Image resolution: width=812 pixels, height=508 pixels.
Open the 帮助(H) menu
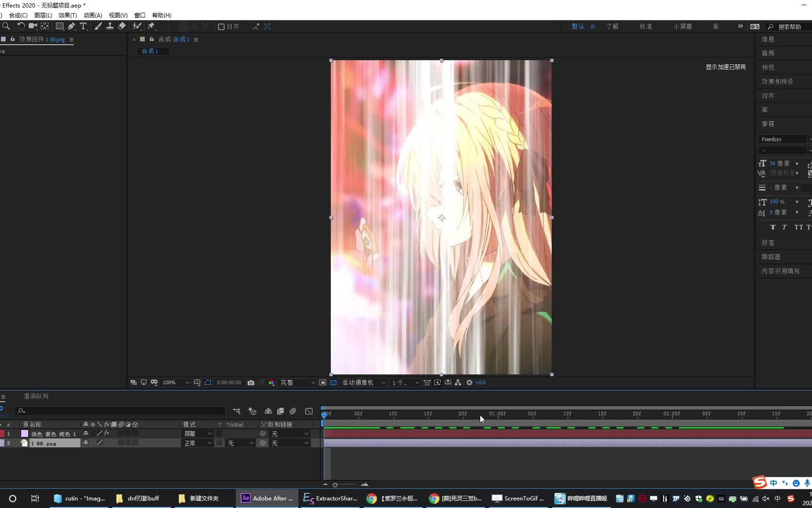[x=162, y=15]
